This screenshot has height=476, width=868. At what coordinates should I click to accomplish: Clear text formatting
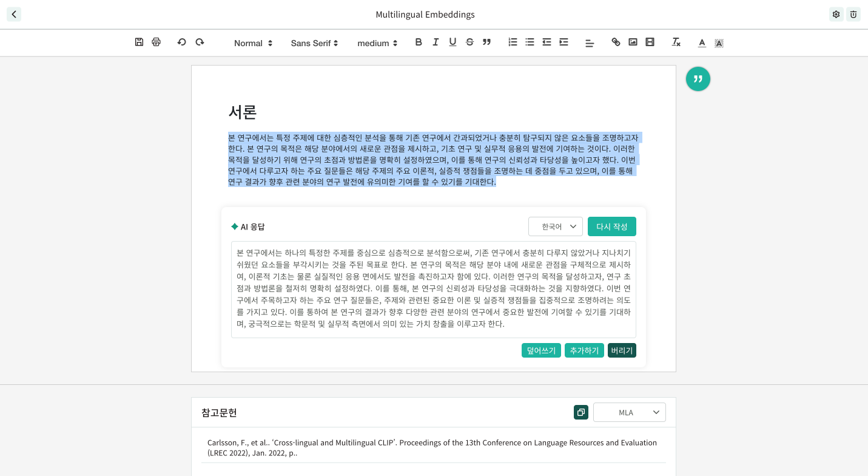(x=676, y=42)
